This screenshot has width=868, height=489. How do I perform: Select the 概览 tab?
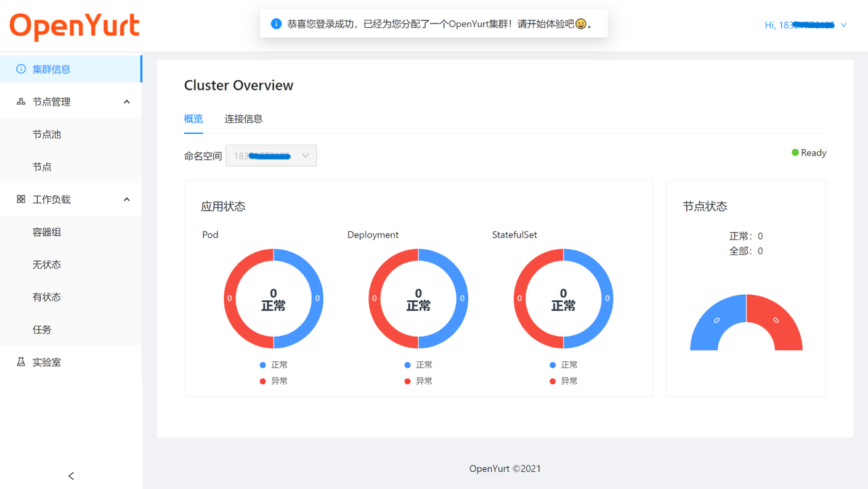pos(193,118)
